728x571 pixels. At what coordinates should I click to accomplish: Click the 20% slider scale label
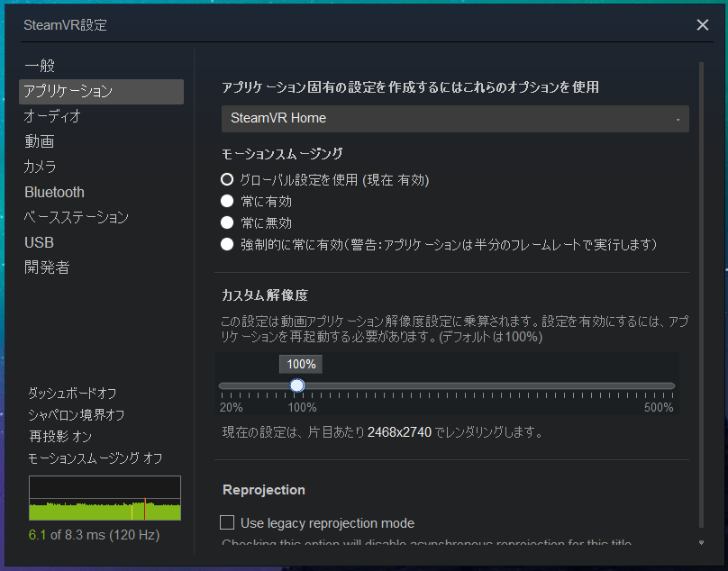pyautogui.click(x=232, y=408)
